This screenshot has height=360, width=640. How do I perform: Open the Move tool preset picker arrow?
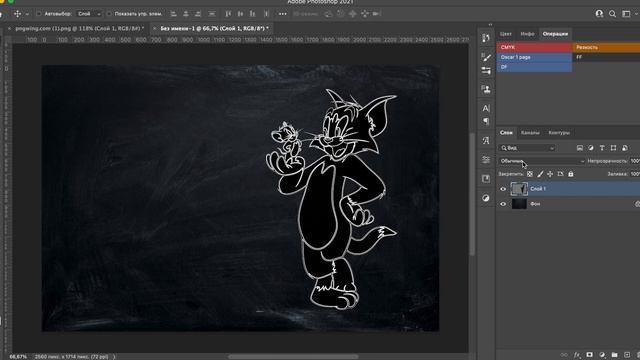(27, 14)
